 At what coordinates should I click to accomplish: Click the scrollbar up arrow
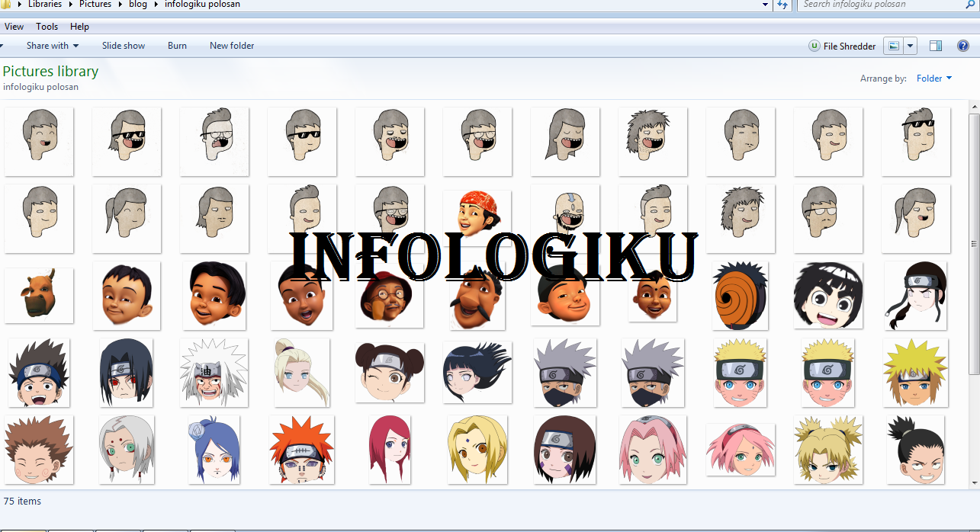974,106
